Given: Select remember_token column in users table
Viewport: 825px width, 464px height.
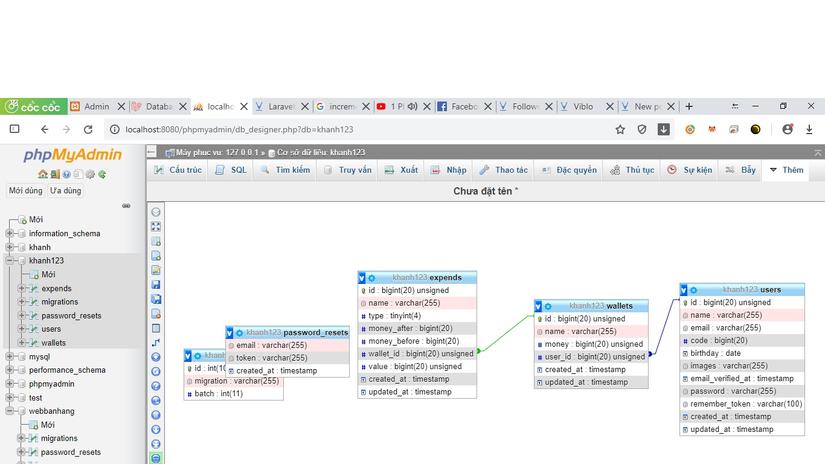Looking at the screenshot, I should 742,404.
